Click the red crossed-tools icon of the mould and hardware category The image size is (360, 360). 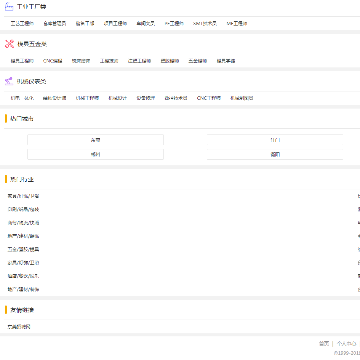click(x=9, y=44)
